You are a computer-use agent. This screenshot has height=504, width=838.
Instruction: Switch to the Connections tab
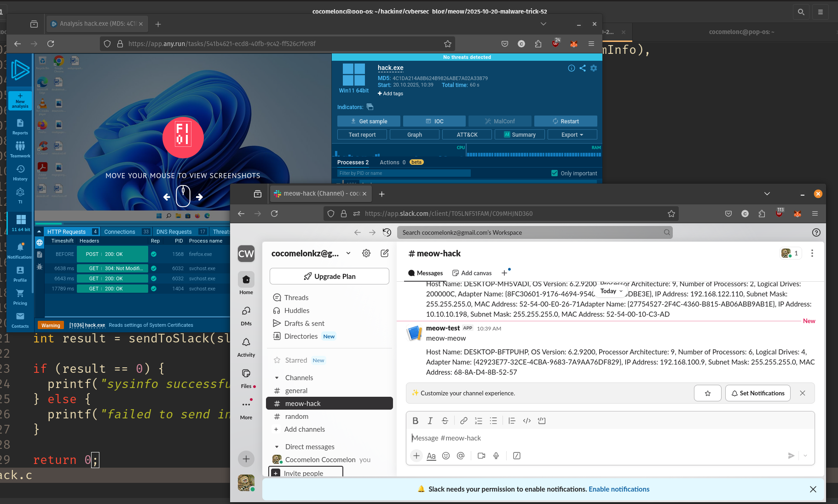[x=120, y=232]
